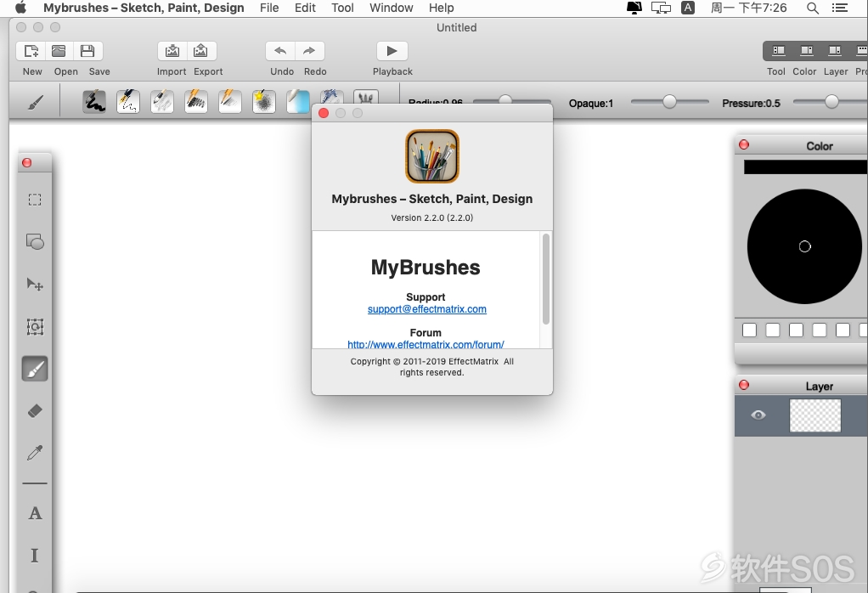Undo the last stroke
The width and height of the screenshot is (868, 593).
point(280,51)
